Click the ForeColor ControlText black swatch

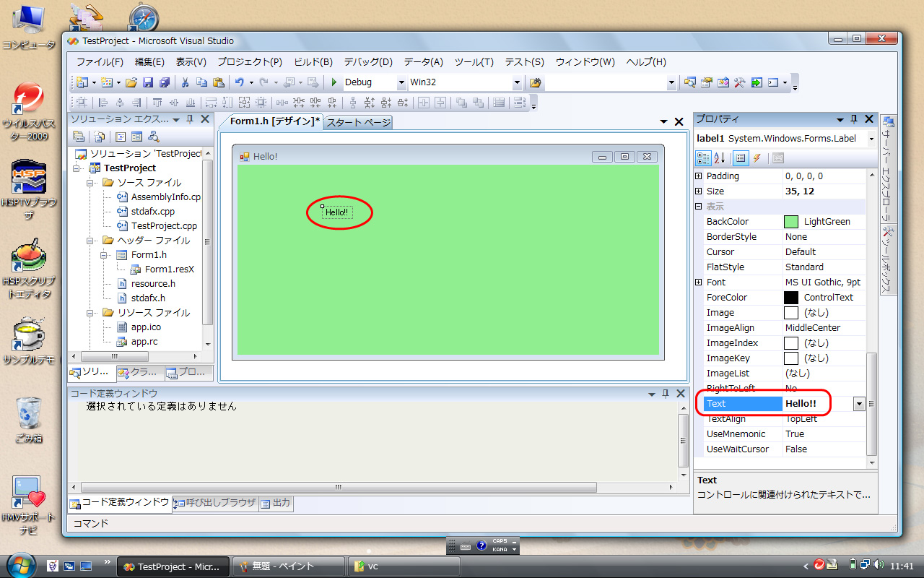(791, 298)
